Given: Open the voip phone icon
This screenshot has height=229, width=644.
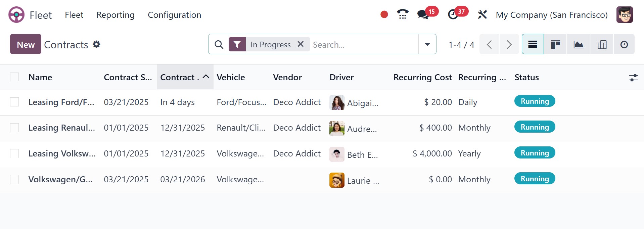Looking at the screenshot, I should click(x=403, y=15).
